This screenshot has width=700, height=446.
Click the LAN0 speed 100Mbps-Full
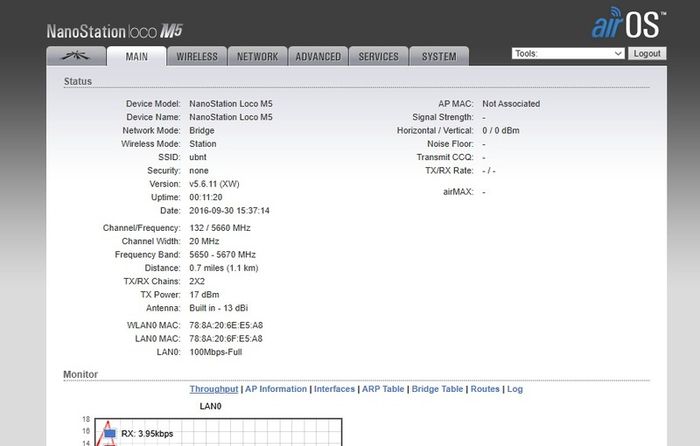point(216,352)
